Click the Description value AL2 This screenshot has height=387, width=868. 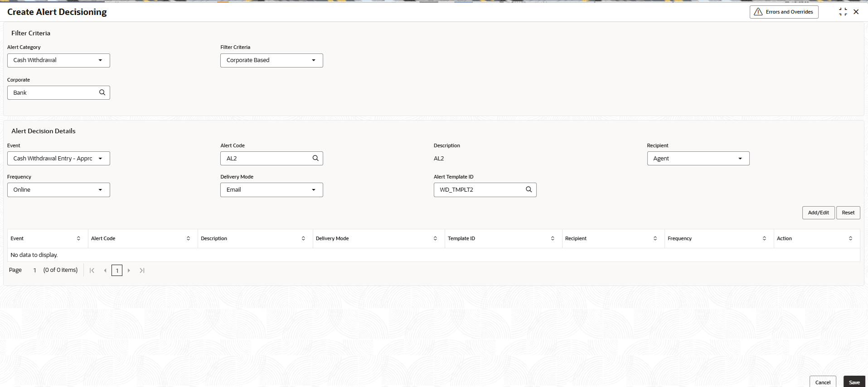[x=439, y=159]
